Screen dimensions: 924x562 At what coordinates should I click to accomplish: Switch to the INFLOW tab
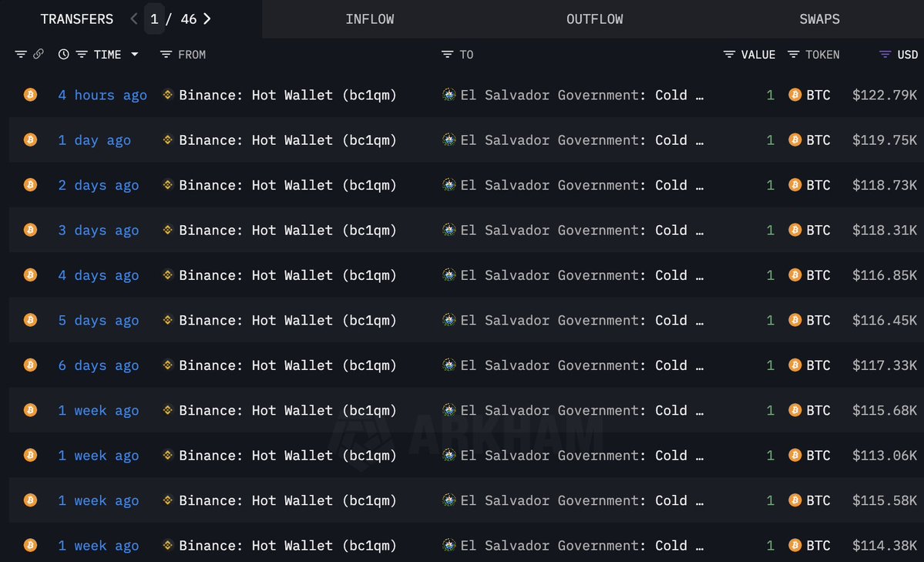(369, 19)
